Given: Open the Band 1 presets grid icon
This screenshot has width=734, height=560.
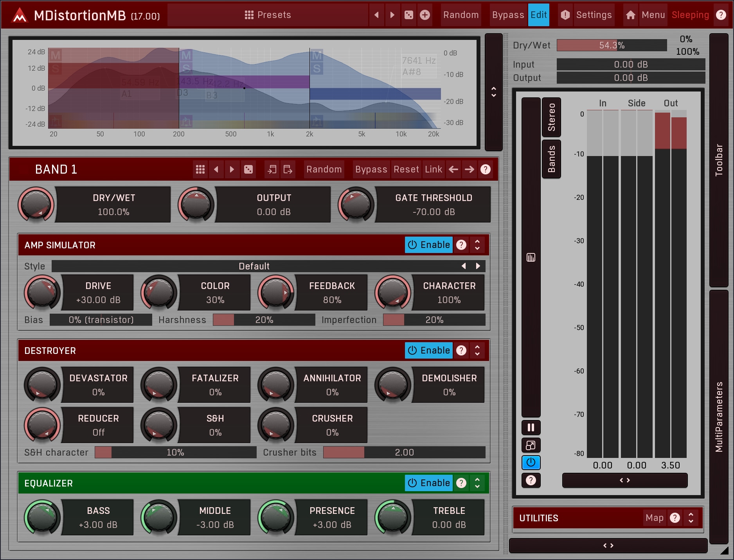Looking at the screenshot, I should click(200, 169).
